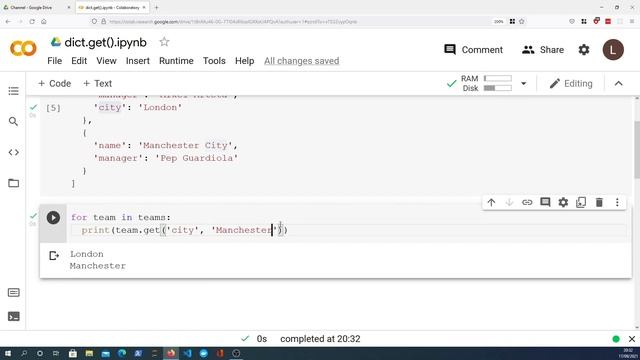
Task: Add a new Text cell
Action: point(97,83)
